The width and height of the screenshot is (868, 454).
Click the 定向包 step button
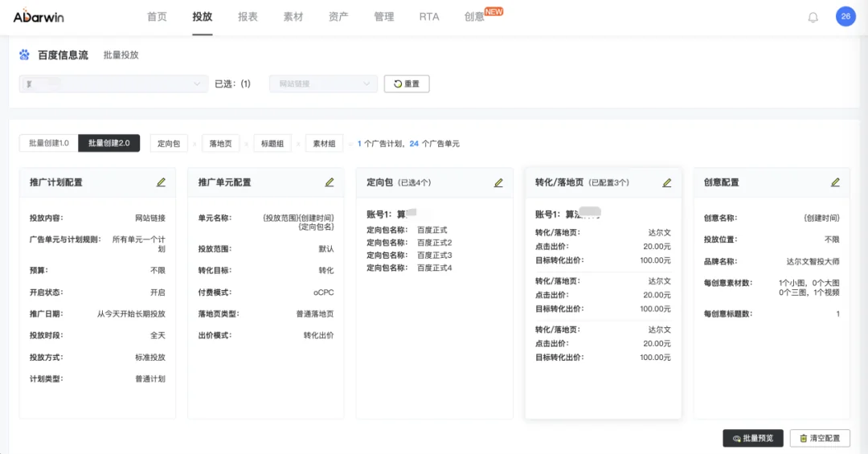coord(168,143)
